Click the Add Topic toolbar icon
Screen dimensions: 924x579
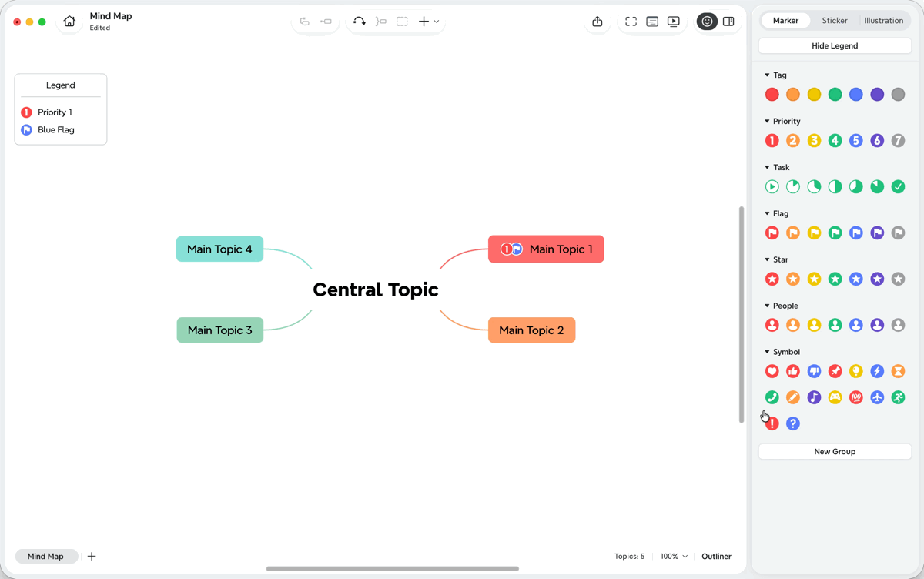(305, 22)
